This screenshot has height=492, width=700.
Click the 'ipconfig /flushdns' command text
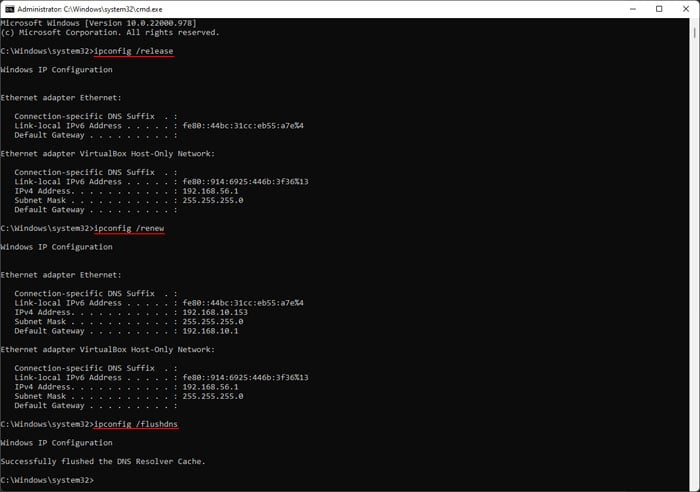[136, 424]
